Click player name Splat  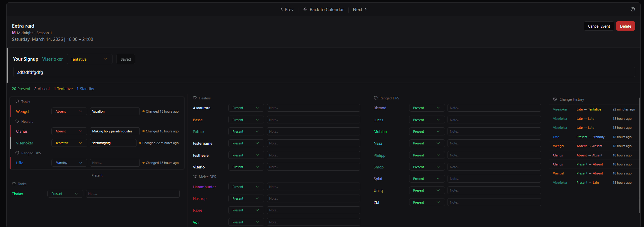pyautogui.click(x=378, y=179)
